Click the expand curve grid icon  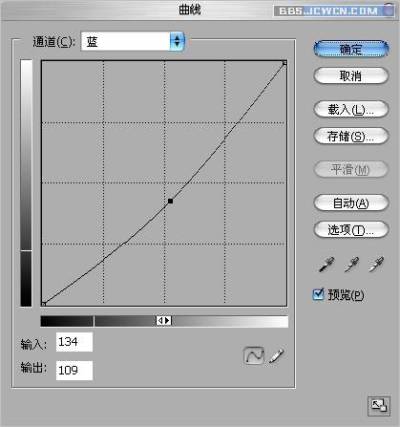pos(379,406)
